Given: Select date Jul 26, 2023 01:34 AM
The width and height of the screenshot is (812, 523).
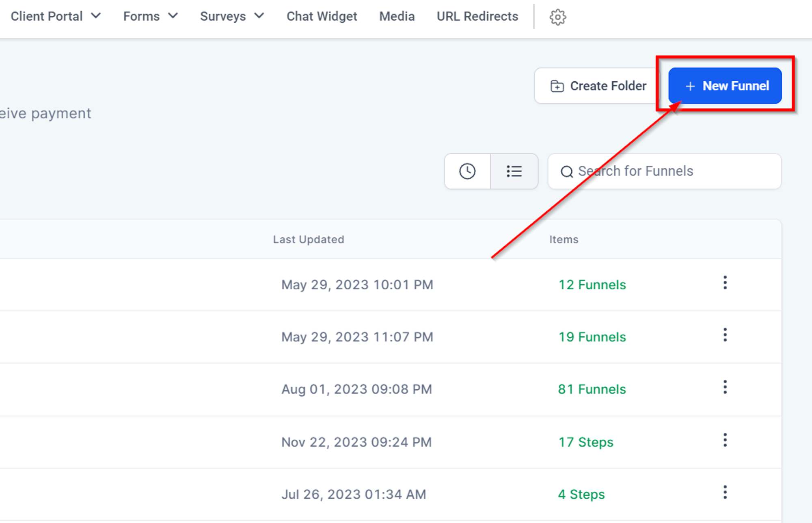Looking at the screenshot, I should [354, 495].
